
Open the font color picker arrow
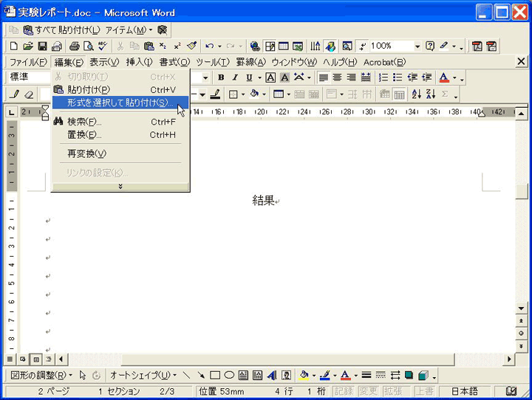pyautogui.click(x=455, y=77)
